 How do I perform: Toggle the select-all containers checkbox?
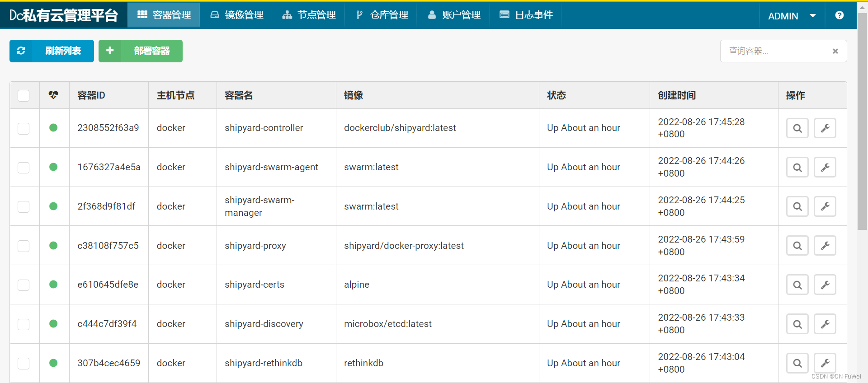tap(24, 96)
